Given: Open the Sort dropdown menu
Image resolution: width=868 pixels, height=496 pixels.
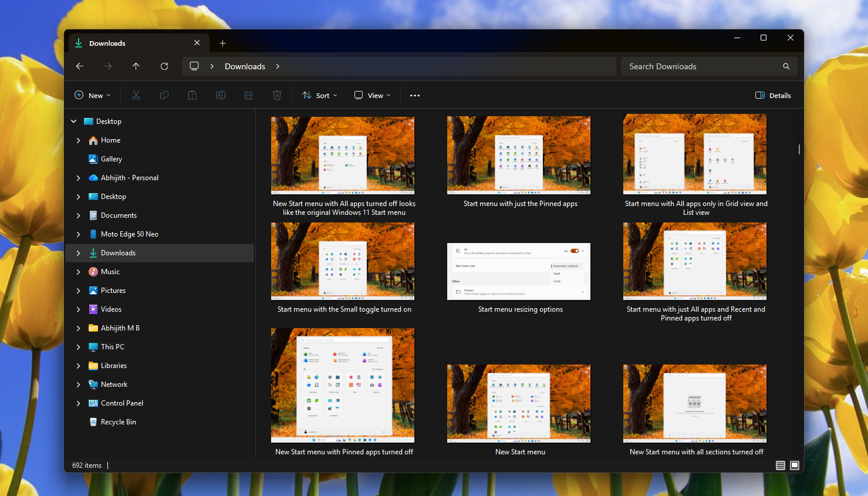Looking at the screenshot, I should [320, 95].
